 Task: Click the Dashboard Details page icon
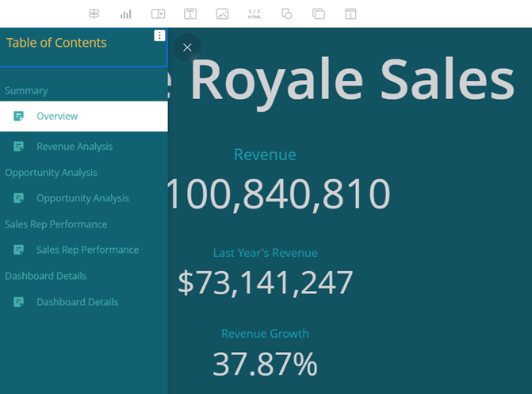tap(18, 302)
